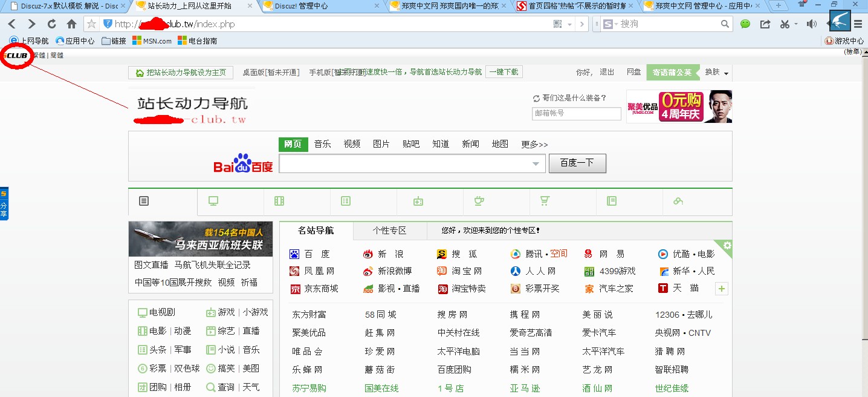Viewport: 868px width, 397px height.
Task: Expand the Baidu search box suggestion arrow
Action: (536, 164)
